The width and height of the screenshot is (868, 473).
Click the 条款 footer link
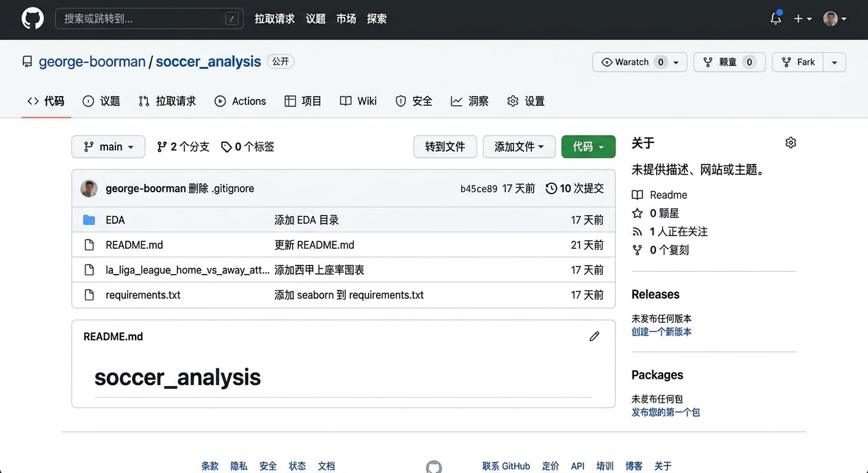[210, 466]
